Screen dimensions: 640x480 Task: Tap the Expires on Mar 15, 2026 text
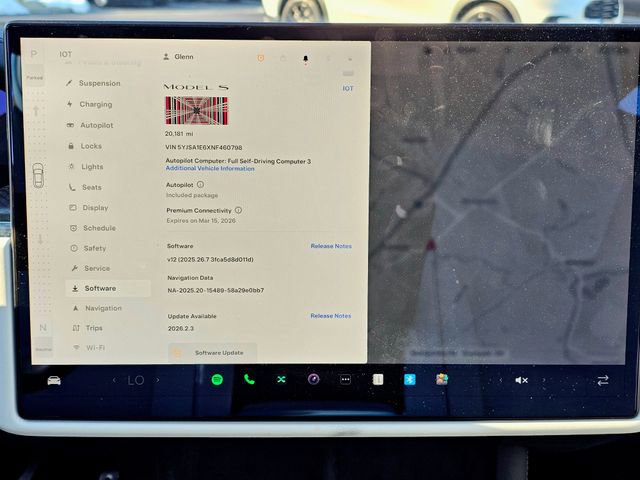coord(201,221)
